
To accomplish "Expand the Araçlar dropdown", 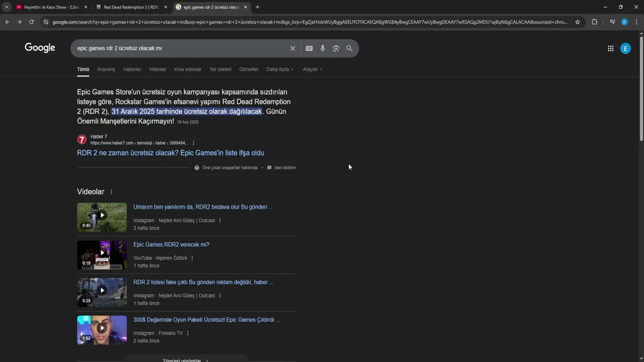I will (312, 69).
